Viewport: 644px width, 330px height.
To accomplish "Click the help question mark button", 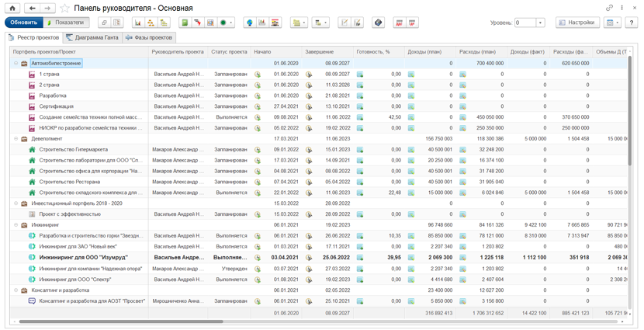I will coord(631,23).
